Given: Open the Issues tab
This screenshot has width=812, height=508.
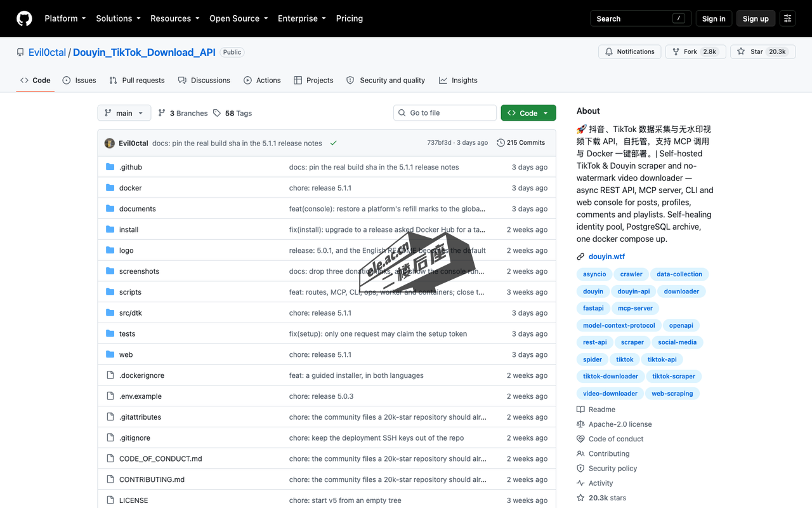Looking at the screenshot, I should pyautogui.click(x=79, y=80).
